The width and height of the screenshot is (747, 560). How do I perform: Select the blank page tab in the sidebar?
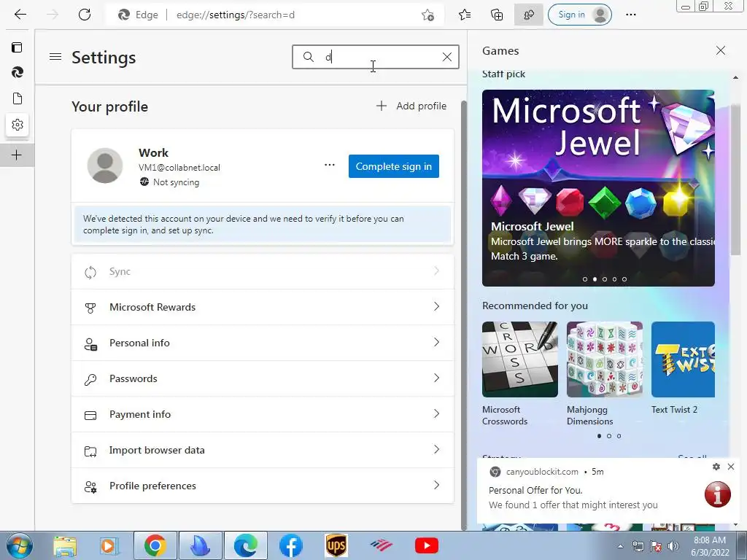pyautogui.click(x=18, y=98)
